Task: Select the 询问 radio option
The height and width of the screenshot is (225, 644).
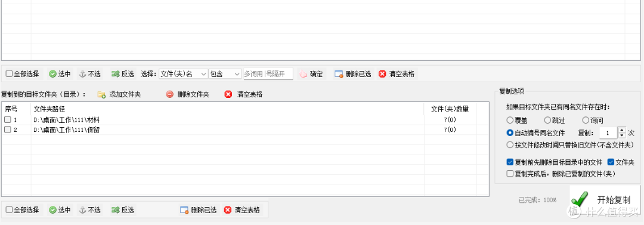Action: point(586,121)
